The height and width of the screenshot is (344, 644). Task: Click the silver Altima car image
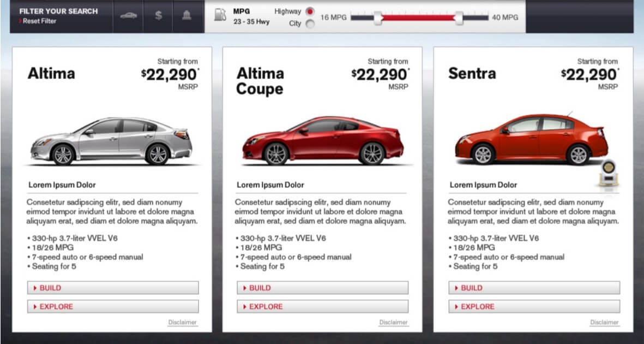pos(111,141)
